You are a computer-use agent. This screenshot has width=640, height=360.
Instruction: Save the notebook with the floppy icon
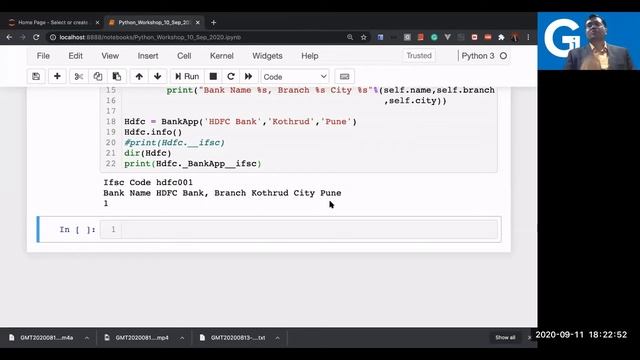click(x=36, y=76)
